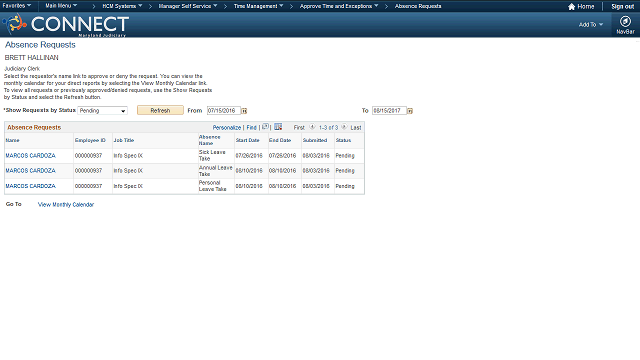
Task: Expand the Main Menu dropdown
Action: click(x=61, y=6)
